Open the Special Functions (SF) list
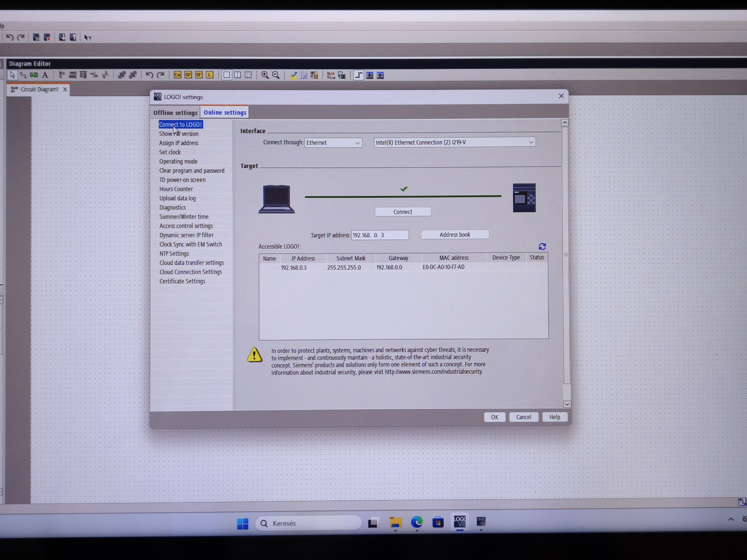This screenshot has width=747, height=560. click(x=199, y=75)
